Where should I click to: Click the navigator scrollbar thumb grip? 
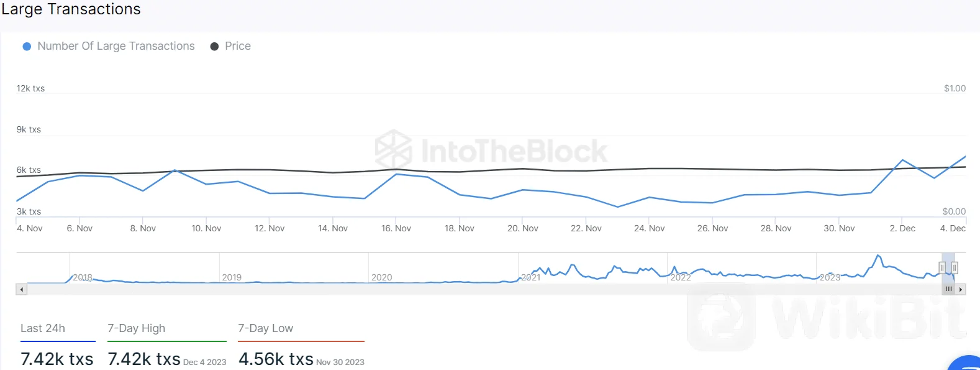(x=948, y=289)
